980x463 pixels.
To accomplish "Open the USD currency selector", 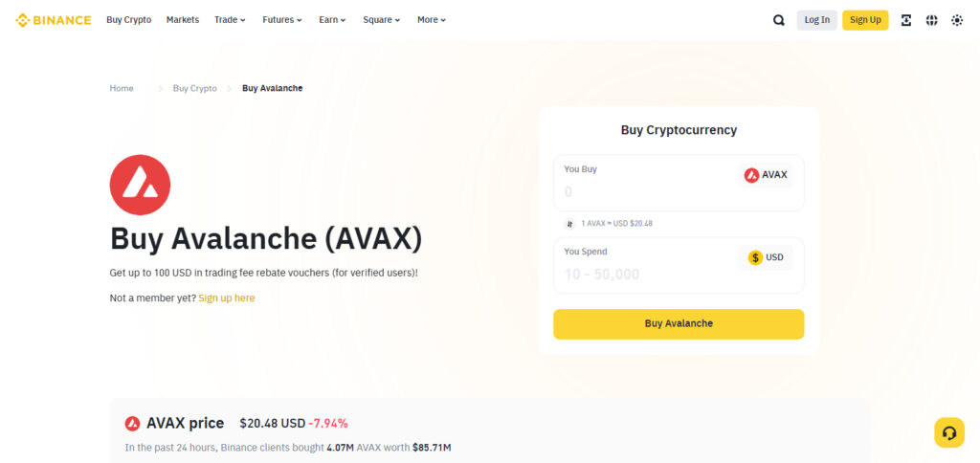I will click(766, 257).
